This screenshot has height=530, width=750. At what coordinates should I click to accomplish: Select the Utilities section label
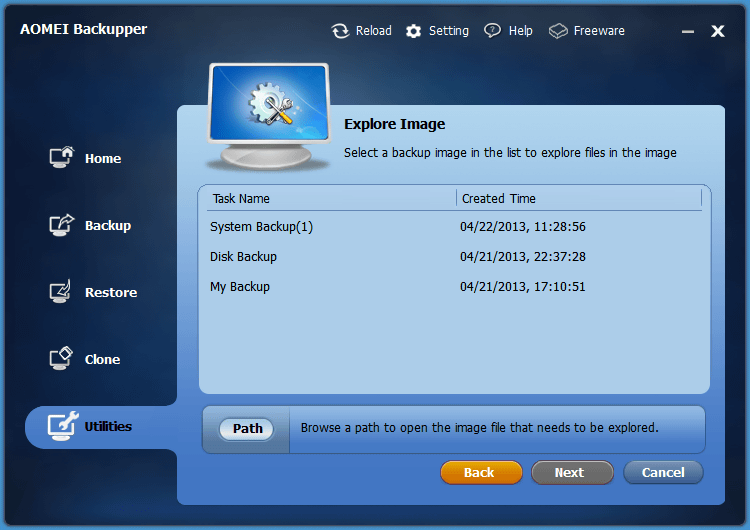[x=108, y=426]
